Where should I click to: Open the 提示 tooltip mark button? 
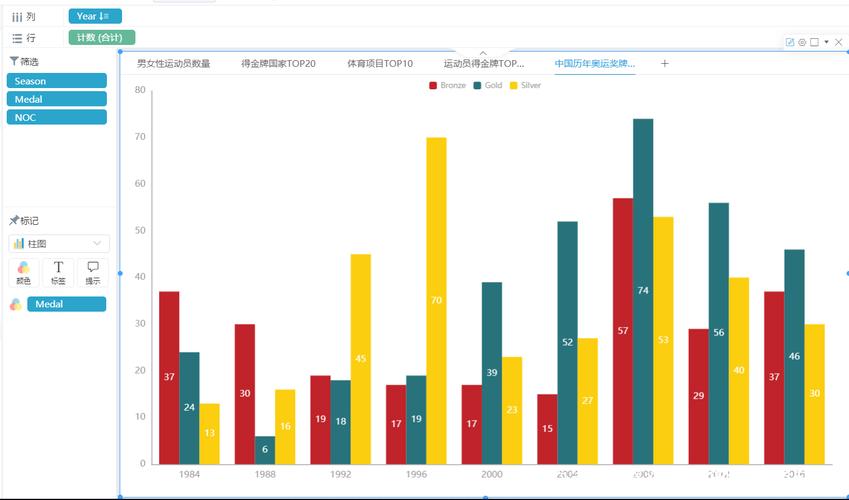(93, 272)
